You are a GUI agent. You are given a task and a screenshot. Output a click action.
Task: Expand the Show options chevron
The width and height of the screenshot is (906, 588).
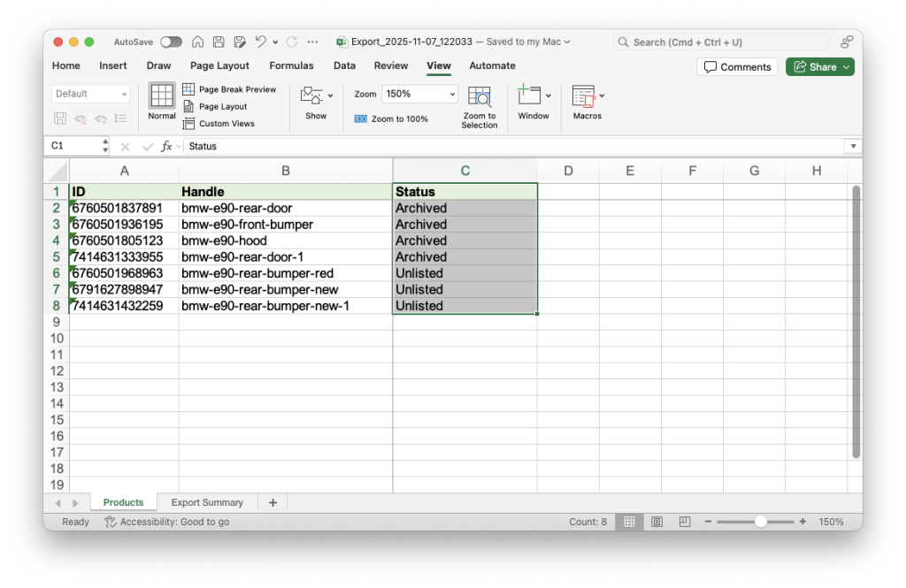pyautogui.click(x=329, y=95)
